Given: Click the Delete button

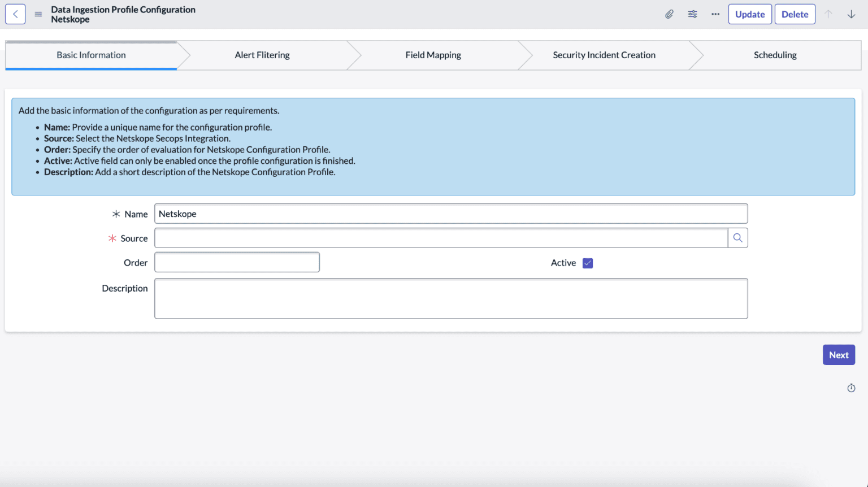Looking at the screenshot, I should [795, 14].
